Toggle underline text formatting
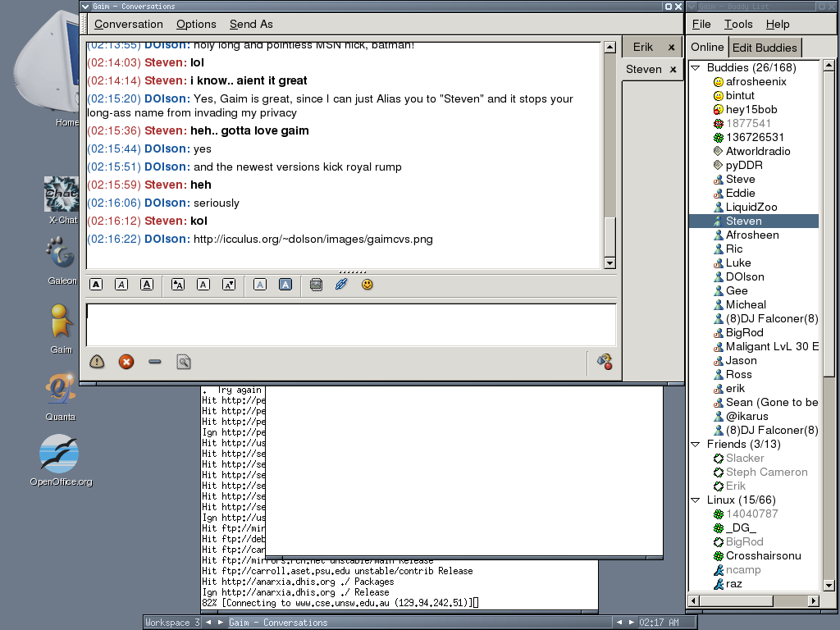Image resolution: width=840 pixels, height=630 pixels. point(147,285)
